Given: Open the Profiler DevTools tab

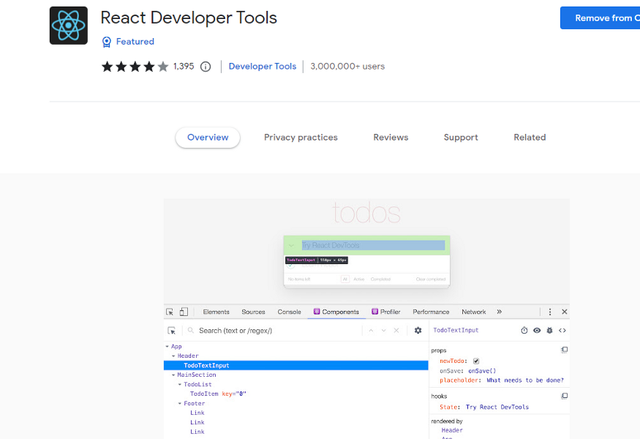Looking at the screenshot, I should (386, 312).
